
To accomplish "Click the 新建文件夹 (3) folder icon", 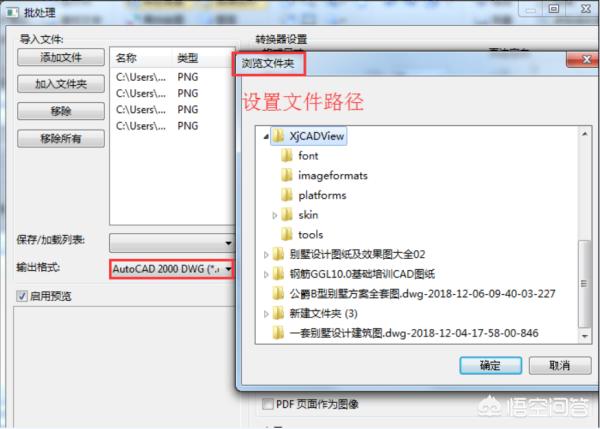I will click(x=278, y=313).
